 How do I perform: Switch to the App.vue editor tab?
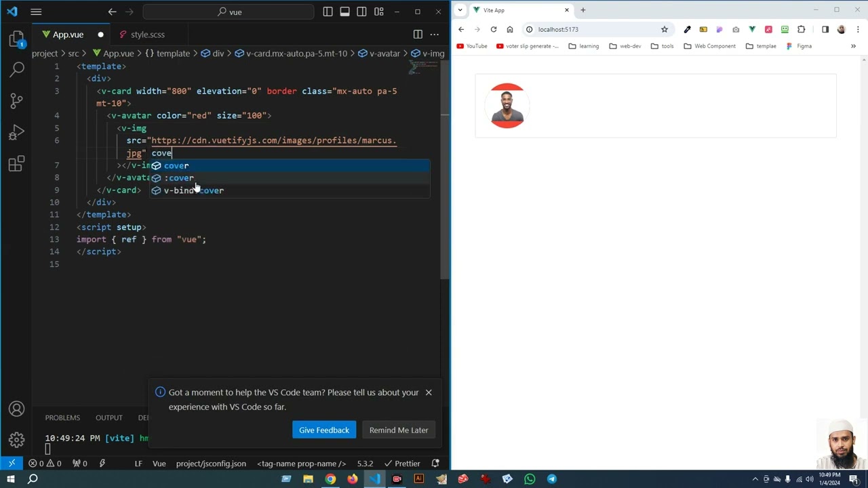tap(68, 35)
